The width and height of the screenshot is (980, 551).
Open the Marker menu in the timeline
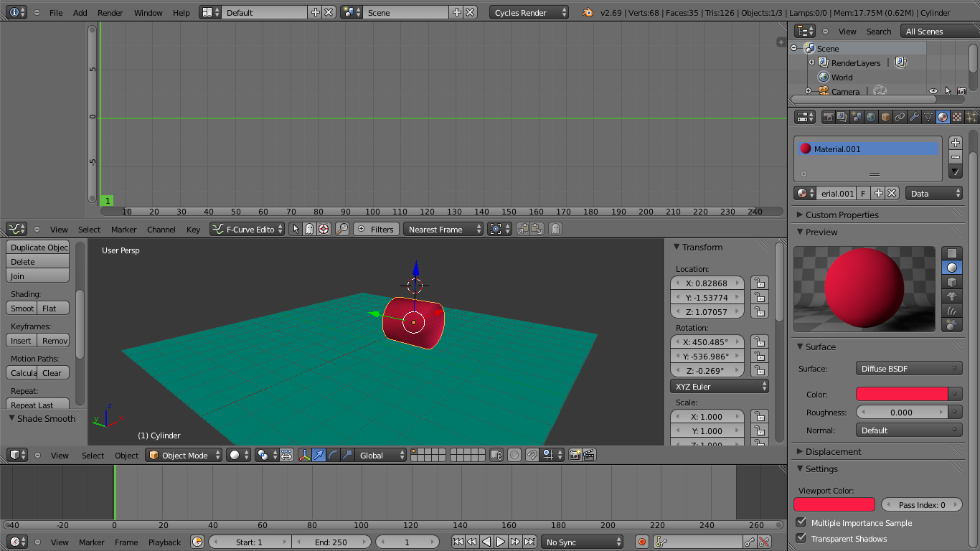pyautogui.click(x=91, y=542)
